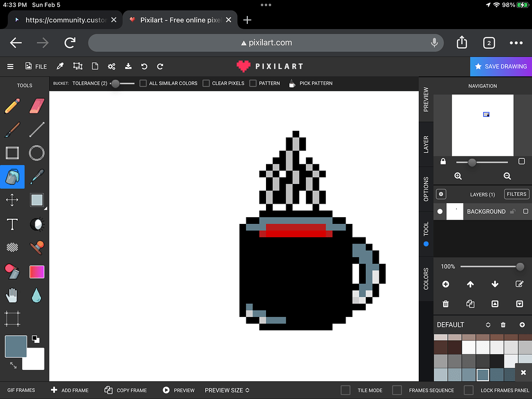This screenshot has width=532, height=399.
Task: Open the FILE menu
Action: coord(35,66)
